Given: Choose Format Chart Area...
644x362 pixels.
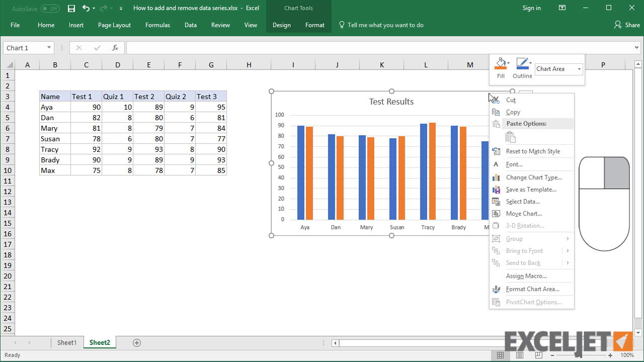Looking at the screenshot, I should click(532, 289).
